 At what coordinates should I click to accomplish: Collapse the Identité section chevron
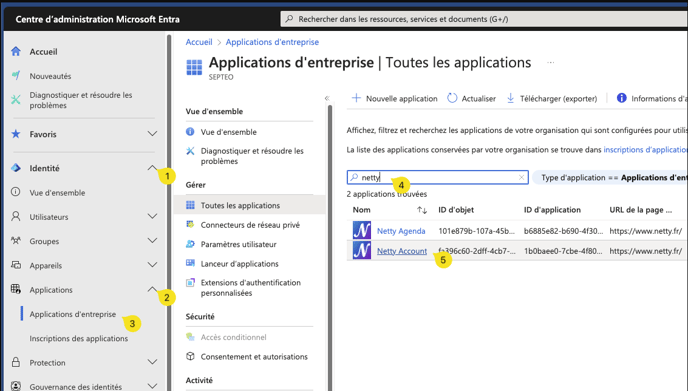tap(152, 168)
